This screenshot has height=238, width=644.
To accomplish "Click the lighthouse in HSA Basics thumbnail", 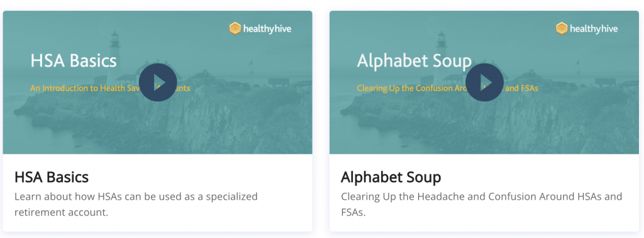I will point(114,53).
